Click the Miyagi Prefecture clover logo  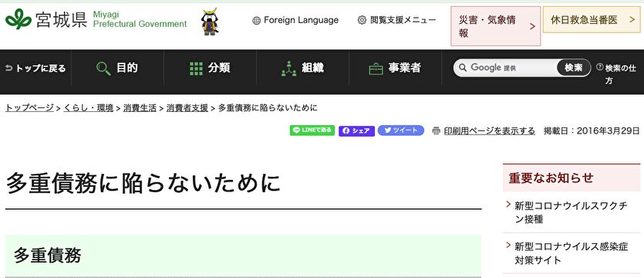click(18, 19)
